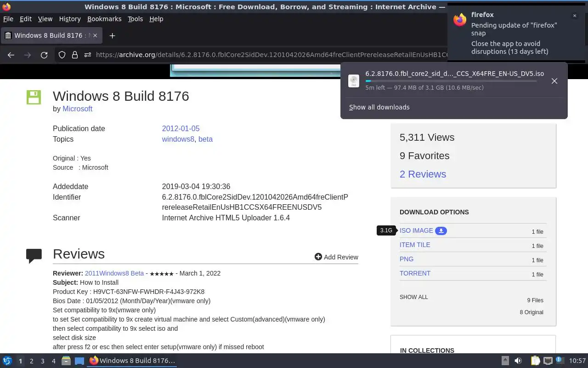Viewport: 588px width, 368px height.
Task: Switch to workspace 3 in pager
Action: (x=42, y=361)
